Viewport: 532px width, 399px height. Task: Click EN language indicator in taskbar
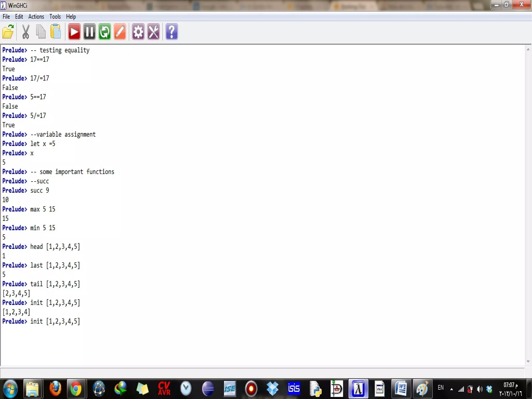441,388
